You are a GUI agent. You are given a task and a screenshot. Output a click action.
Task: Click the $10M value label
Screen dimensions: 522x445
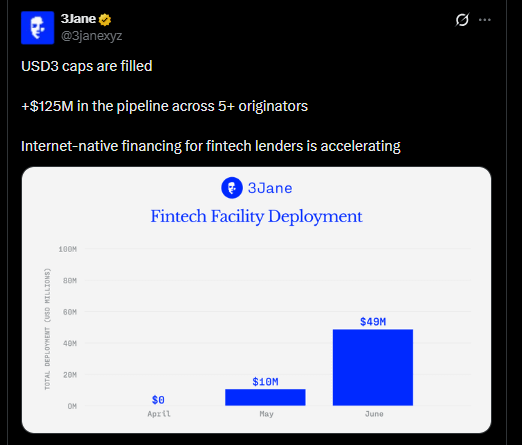[265, 382]
